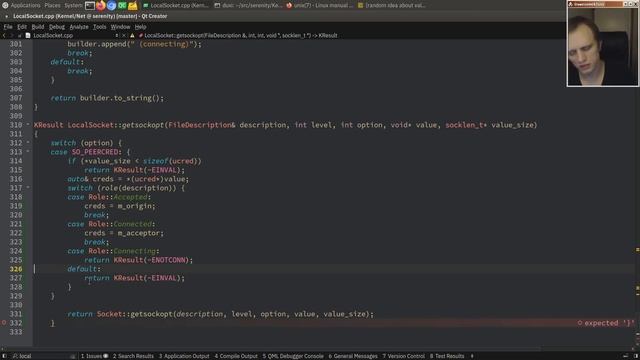
Task: Collapse the switch (option) block at line 312
Action: point(28,142)
